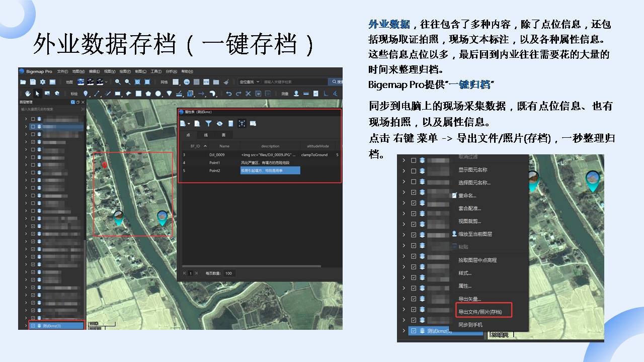Choose 重命名... in context menu

coord(467,196)
